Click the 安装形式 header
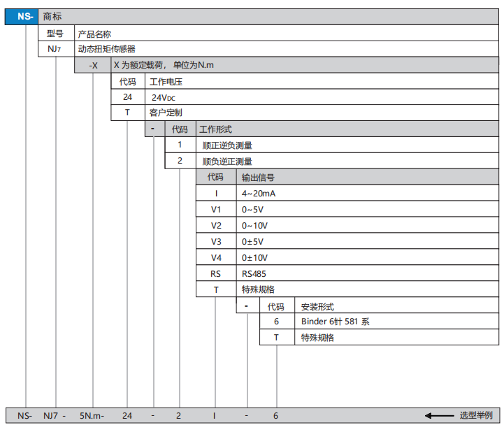Viewport: 504px width, 432px height. (317, 307)
